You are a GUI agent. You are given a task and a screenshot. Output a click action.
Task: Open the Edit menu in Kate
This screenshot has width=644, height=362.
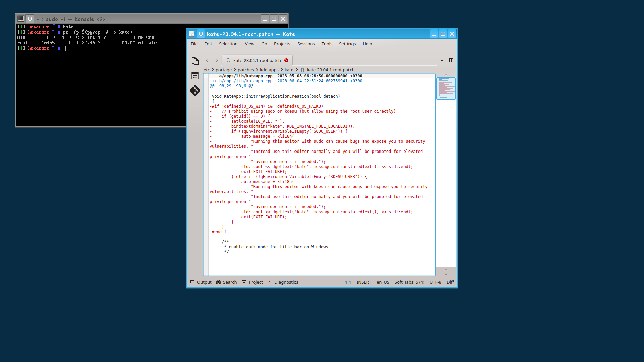(x=208, y=44)
